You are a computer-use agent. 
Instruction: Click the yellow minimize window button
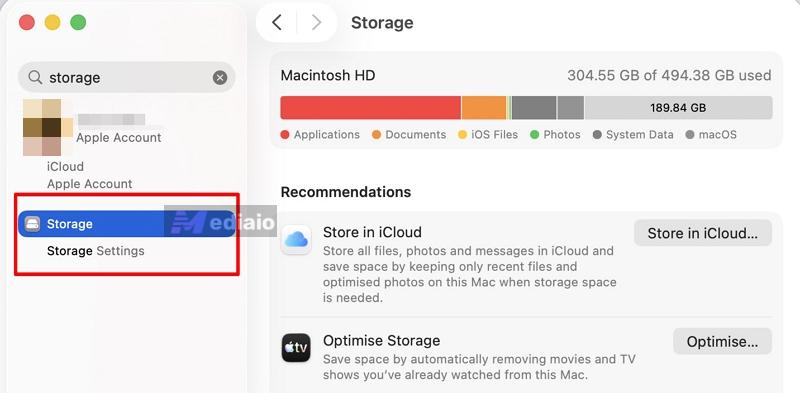[53, 22]
